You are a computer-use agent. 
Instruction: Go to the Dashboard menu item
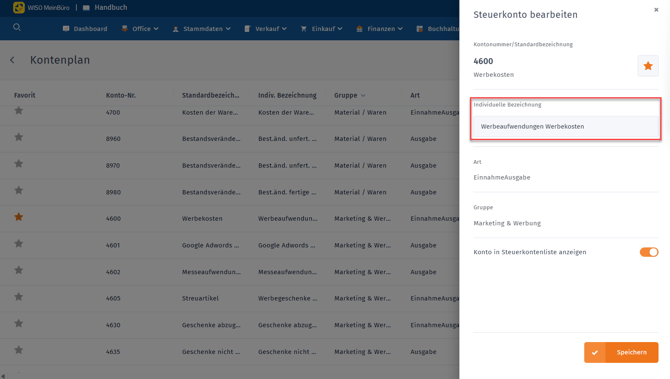pyautogui.click(x=85, y=29)
